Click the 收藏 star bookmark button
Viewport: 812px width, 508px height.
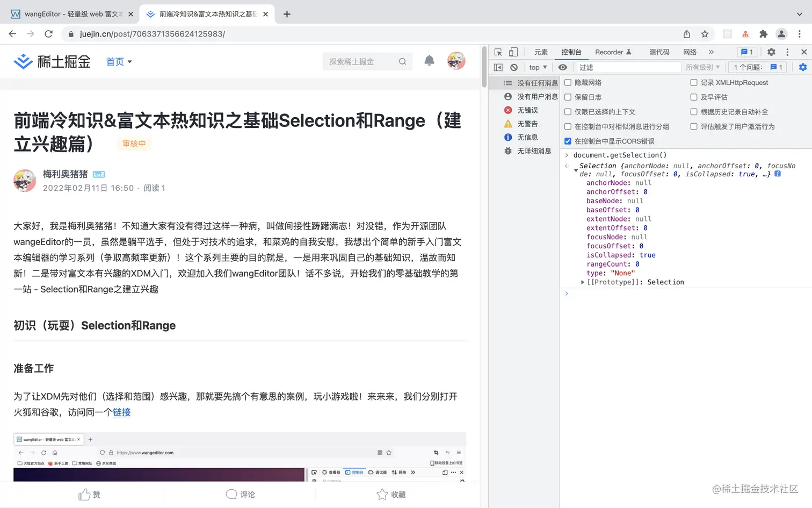coord(391,495)
